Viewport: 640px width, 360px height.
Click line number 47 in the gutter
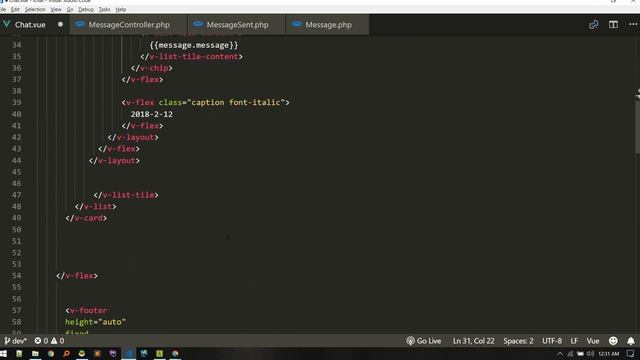(16, 195)
